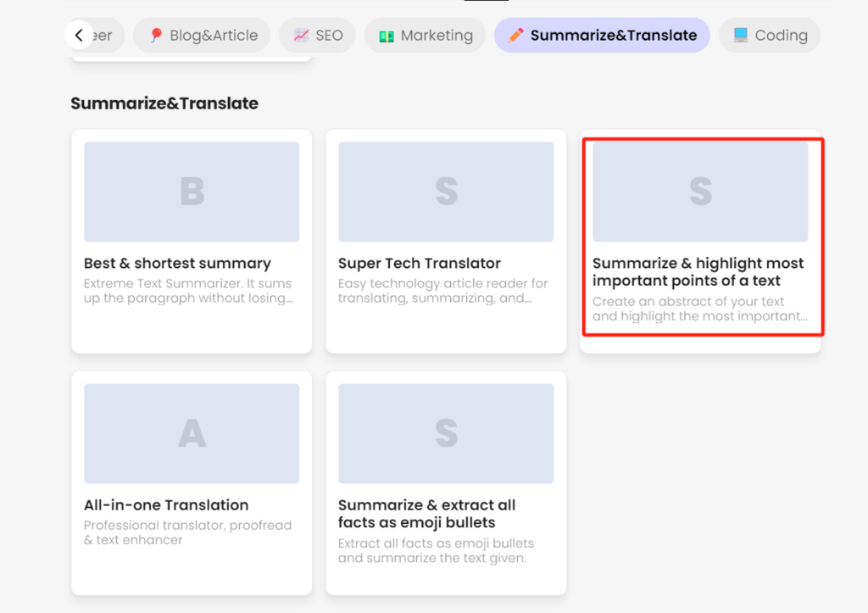868x613 pixels.
Task: Click the emoji bullets card thumbnail
Action: point(446,433)
